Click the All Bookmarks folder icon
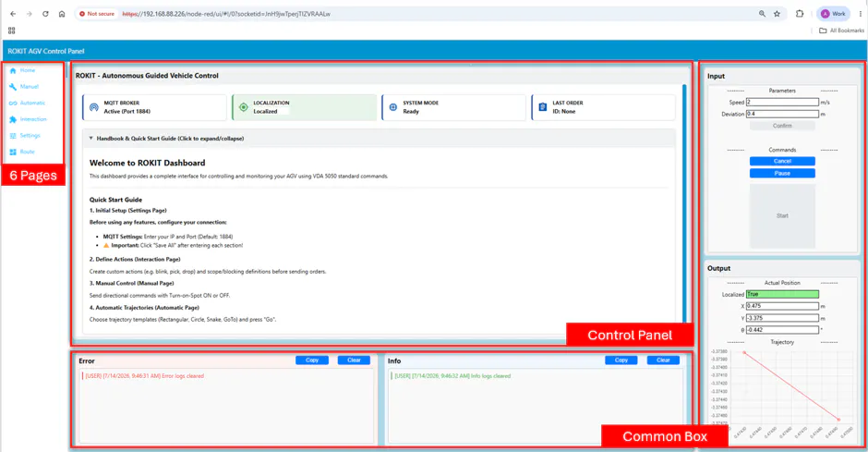The width and height of the screenshot is (868, 452). click(x=823, y=31)
